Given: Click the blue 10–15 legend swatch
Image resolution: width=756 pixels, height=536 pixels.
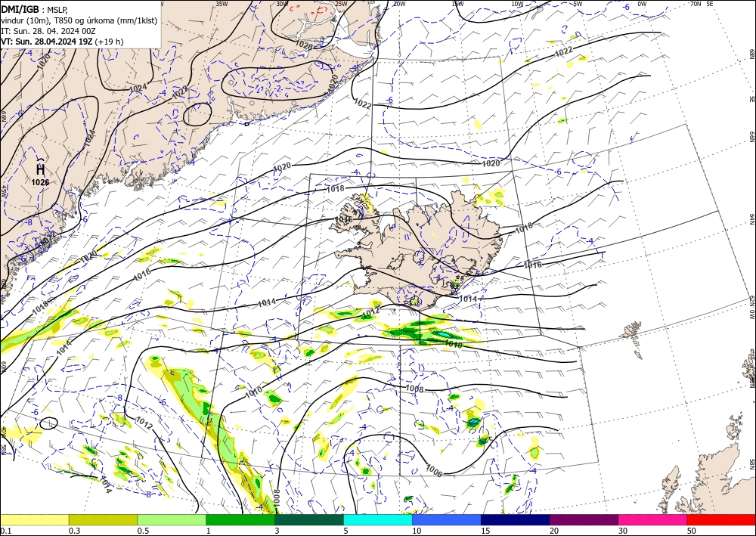Looking at the screenshot, I should 447,519.
